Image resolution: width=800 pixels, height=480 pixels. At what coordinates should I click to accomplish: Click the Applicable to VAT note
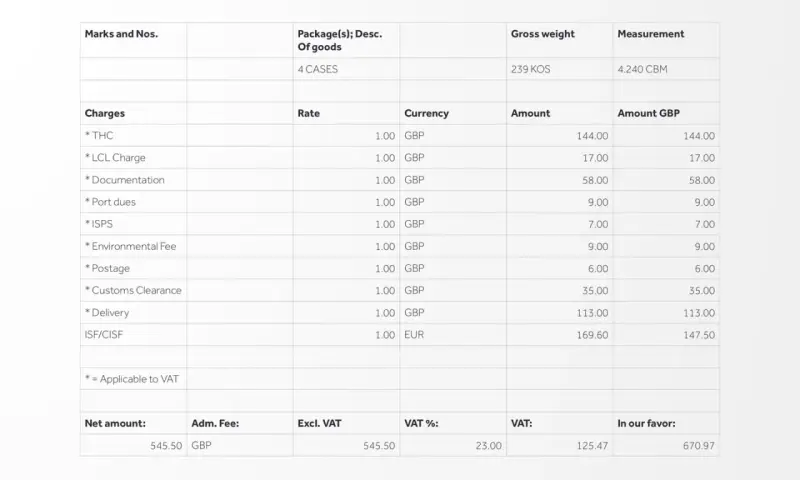tap(132, 379)
